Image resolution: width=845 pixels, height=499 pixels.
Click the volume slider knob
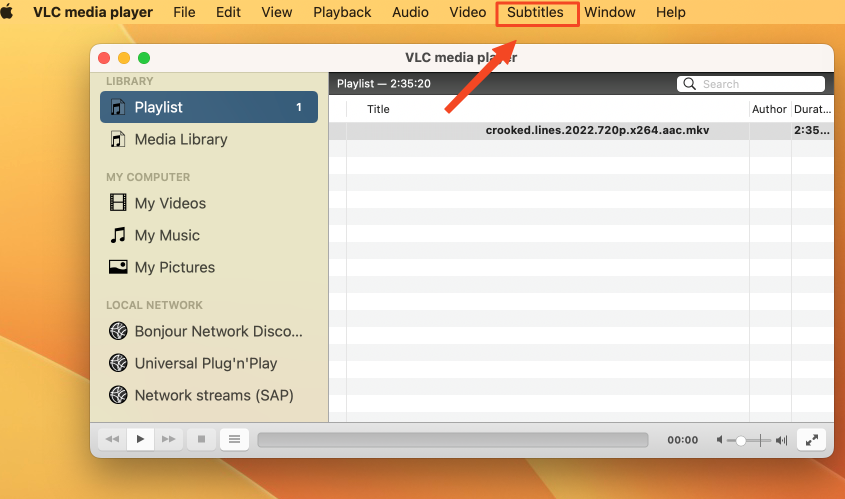point(740,441)
